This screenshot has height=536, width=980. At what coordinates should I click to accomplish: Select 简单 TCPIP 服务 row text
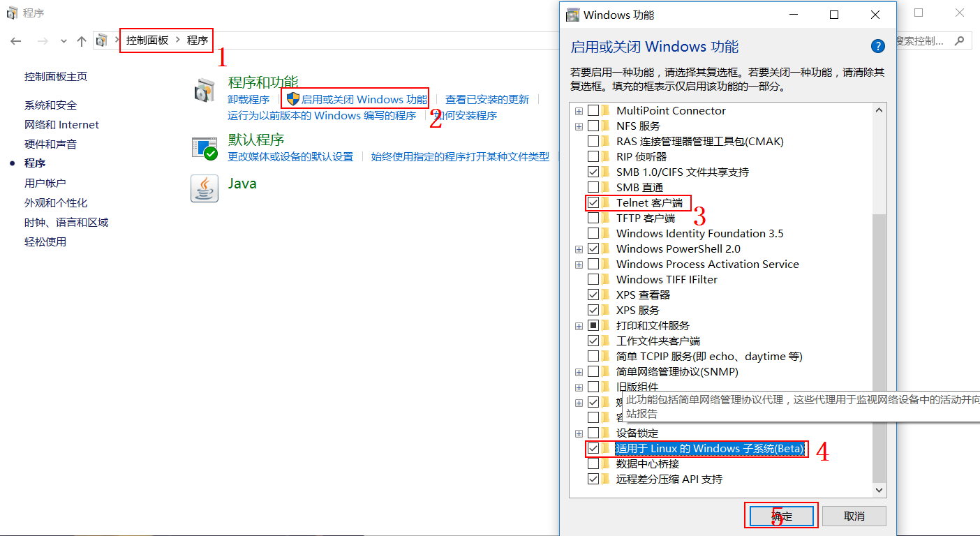click(x=709, y=356)
